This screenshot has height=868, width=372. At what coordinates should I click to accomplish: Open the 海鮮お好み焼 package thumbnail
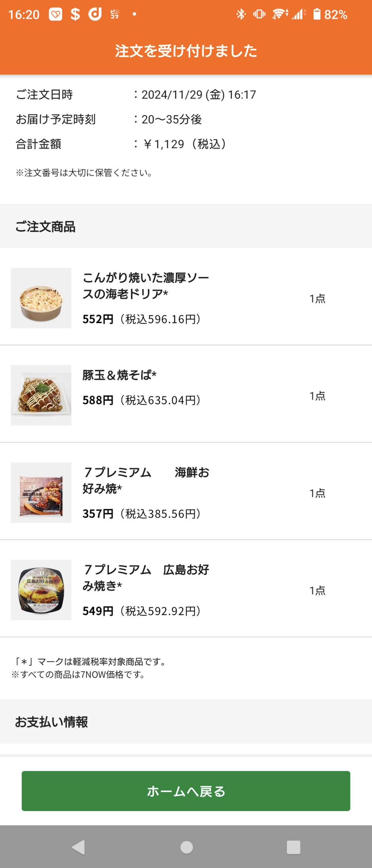point(41,493)
